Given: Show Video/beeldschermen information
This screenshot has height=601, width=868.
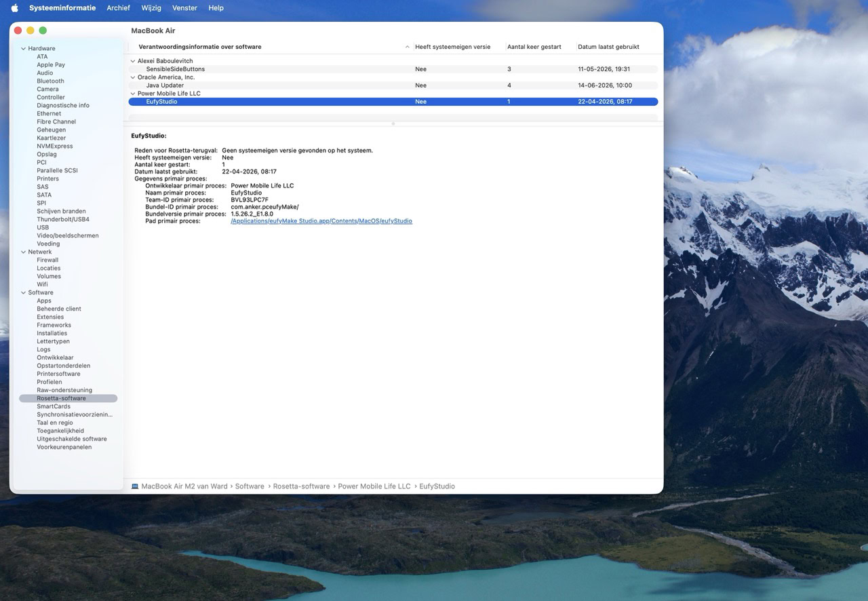Looking at the screenshot, I should (x=68, y=236).
